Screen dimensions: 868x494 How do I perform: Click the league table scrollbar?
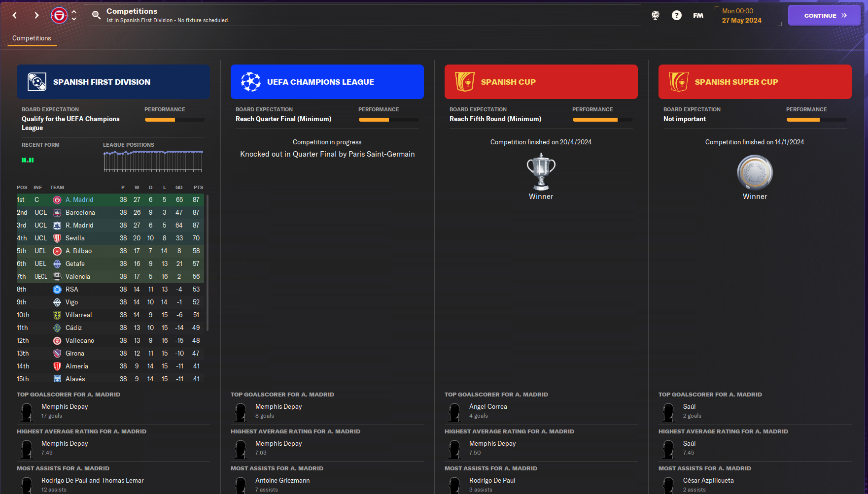208,263
